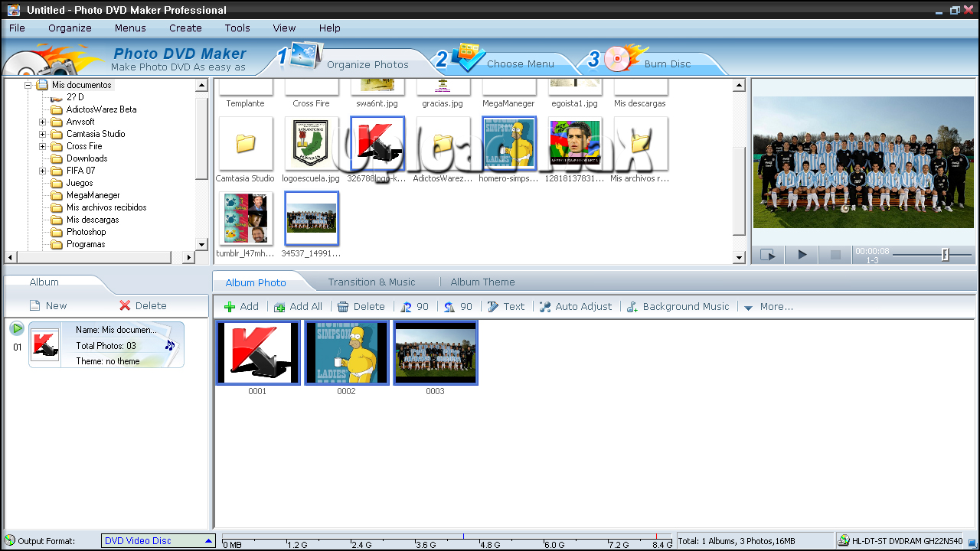
Task: Click the disc capacity gauge bar
Action: (x=446, y=541)
